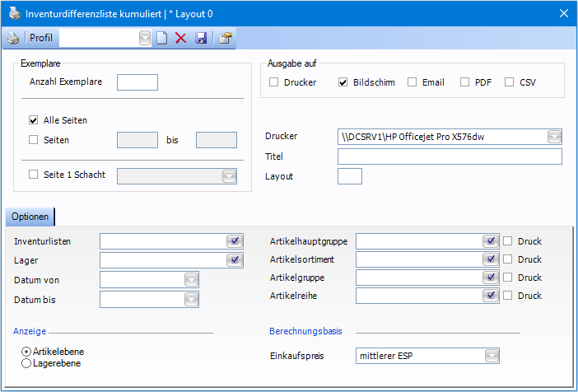Click the Artikelreihe selection check icon

[492, 296]
